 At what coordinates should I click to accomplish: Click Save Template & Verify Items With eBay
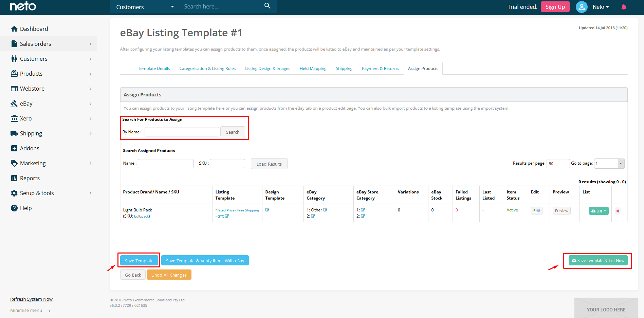[x=205, y=261]
